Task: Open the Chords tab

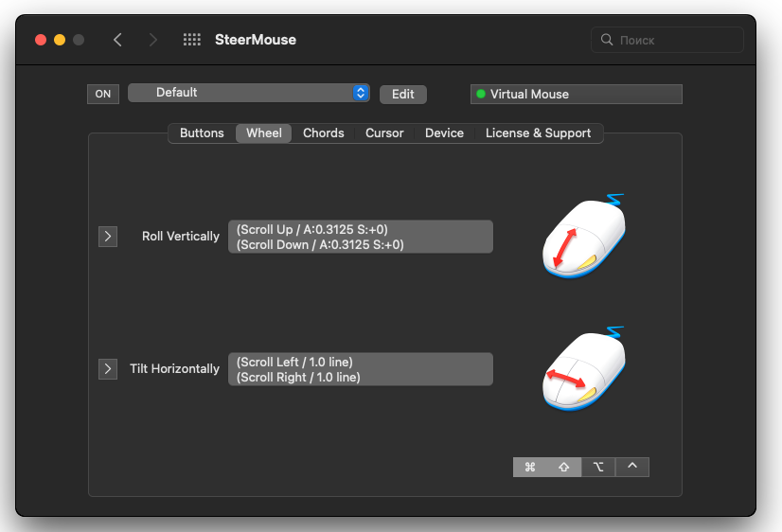Action: (323, 133)
